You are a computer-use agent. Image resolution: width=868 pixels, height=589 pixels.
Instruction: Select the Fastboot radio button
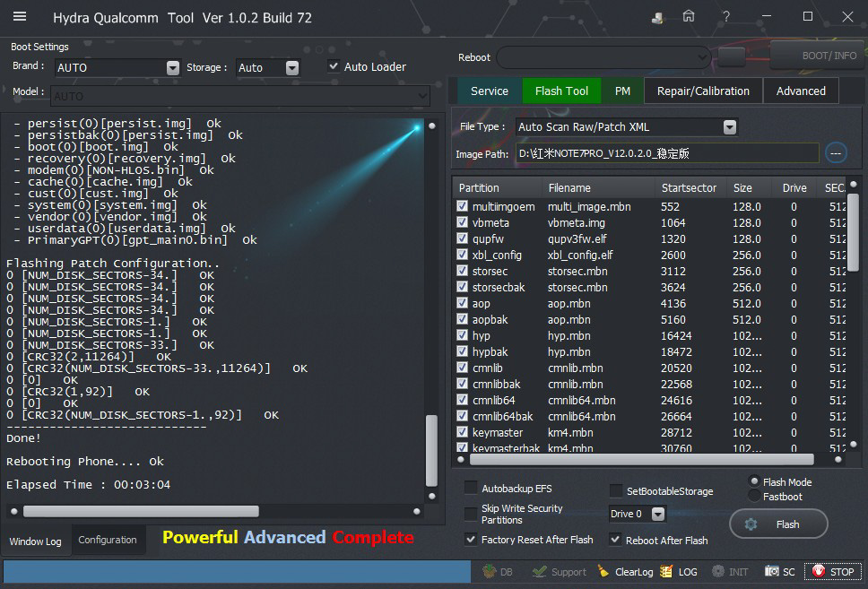tap(754, 496)
